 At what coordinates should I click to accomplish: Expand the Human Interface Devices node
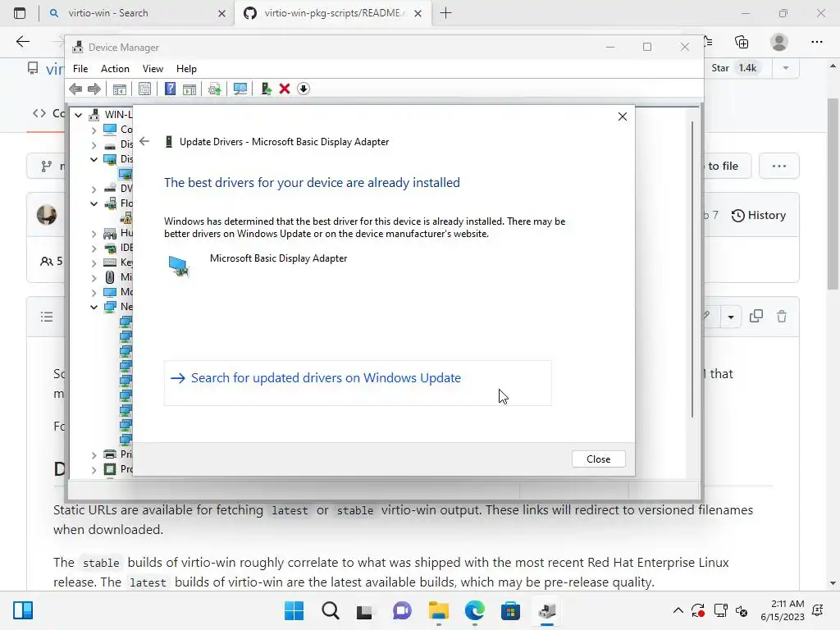point(94,233)
